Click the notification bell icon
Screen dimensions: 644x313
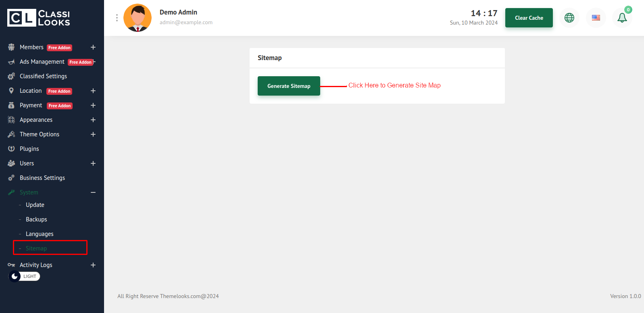point(622,18)
